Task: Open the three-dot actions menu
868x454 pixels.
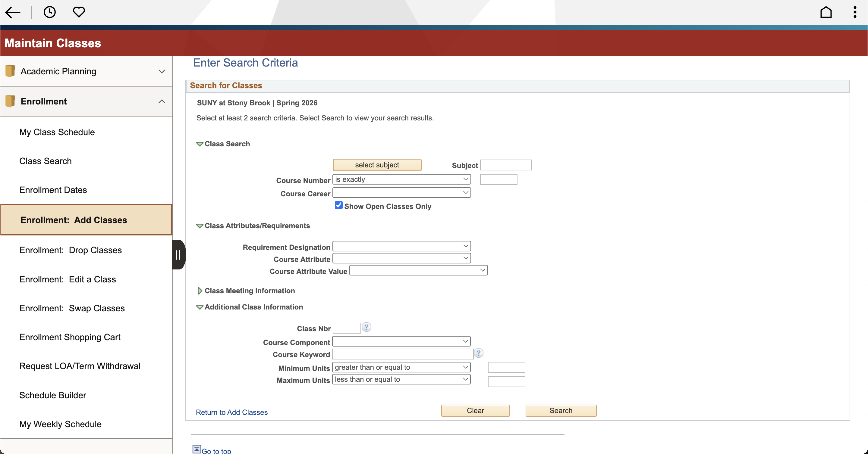Action: (854, 12)
